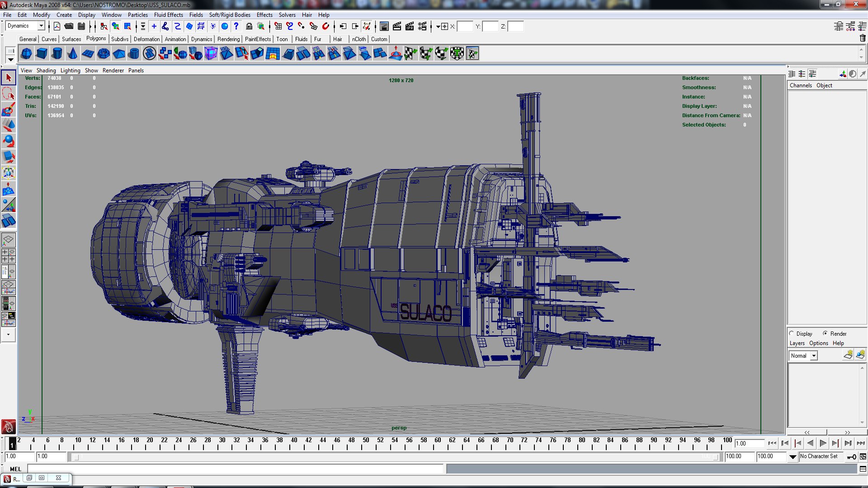Open the Script Editor icon

click(863, 469)
